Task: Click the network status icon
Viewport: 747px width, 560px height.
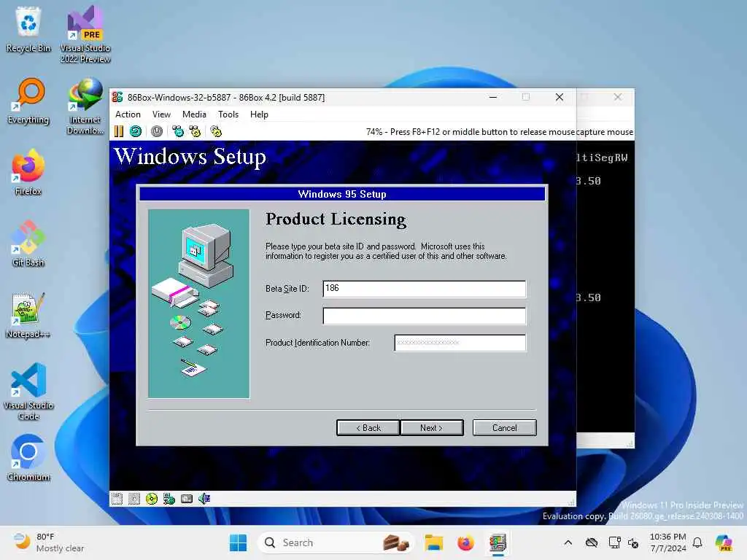Action: point(169,499)
